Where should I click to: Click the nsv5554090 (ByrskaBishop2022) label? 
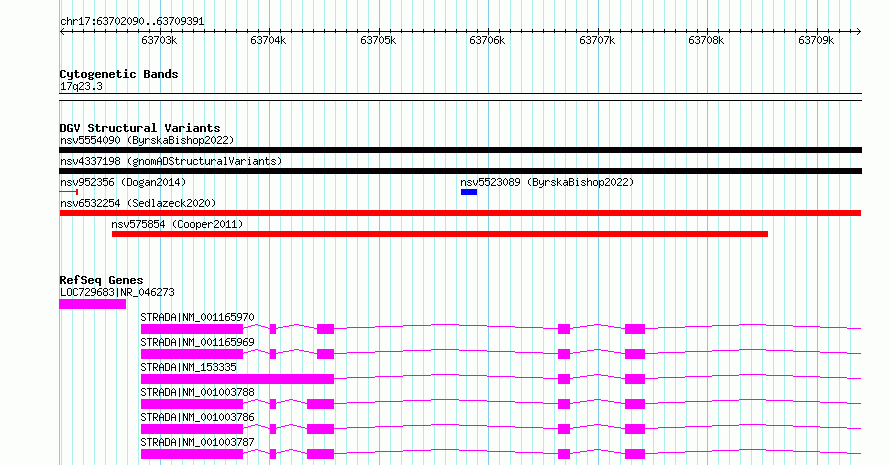coord(147,140)
